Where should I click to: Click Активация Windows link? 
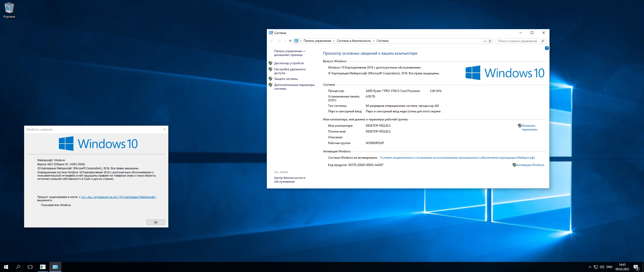click(x=530, y=165)
